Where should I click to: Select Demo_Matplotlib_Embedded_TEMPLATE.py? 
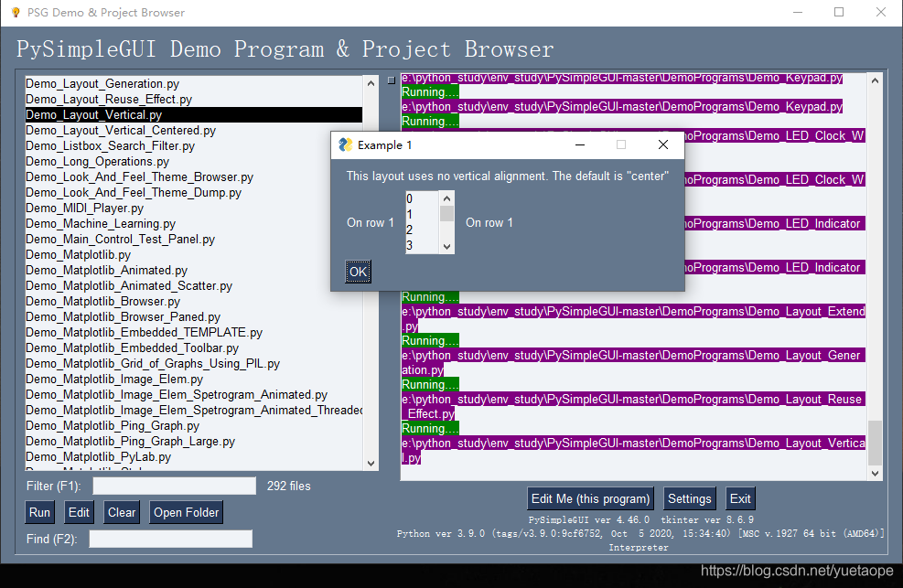(x=194, y=333)
